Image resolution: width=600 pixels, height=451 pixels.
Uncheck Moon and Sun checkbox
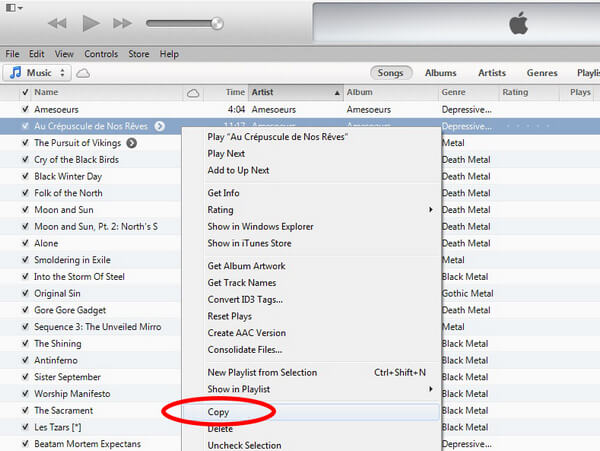pos(25,210)
